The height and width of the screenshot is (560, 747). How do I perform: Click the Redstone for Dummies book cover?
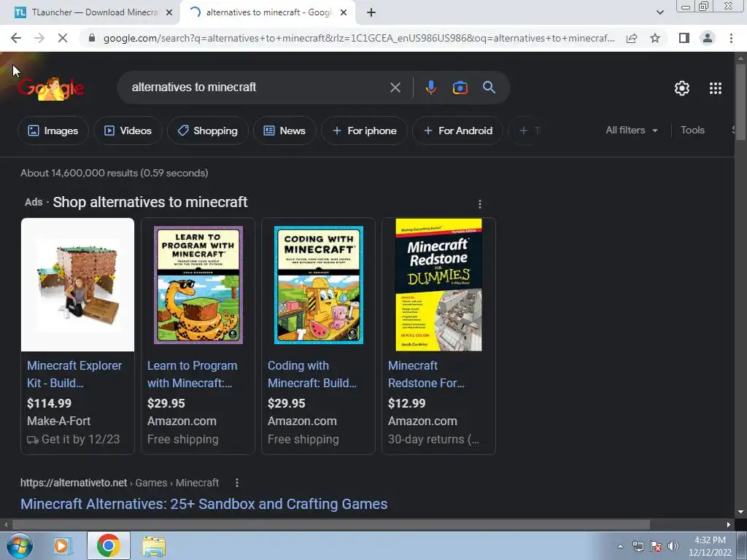pos(438,285)
